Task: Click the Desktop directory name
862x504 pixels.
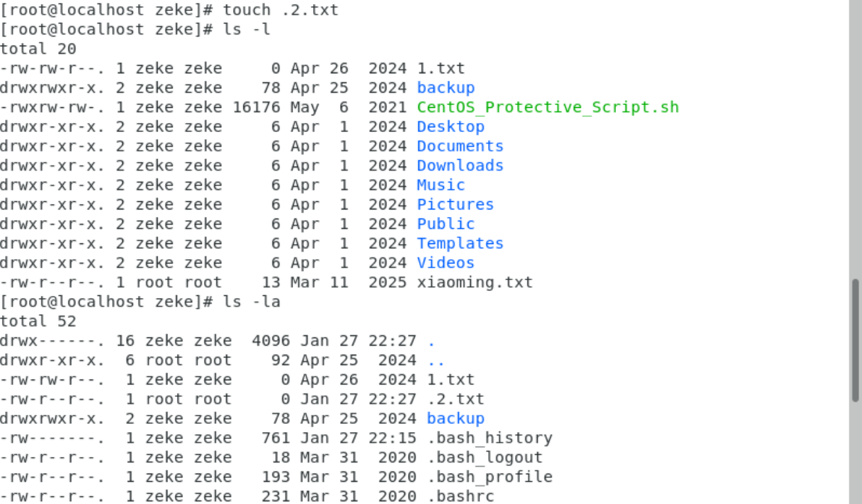Action: (450, 127)
